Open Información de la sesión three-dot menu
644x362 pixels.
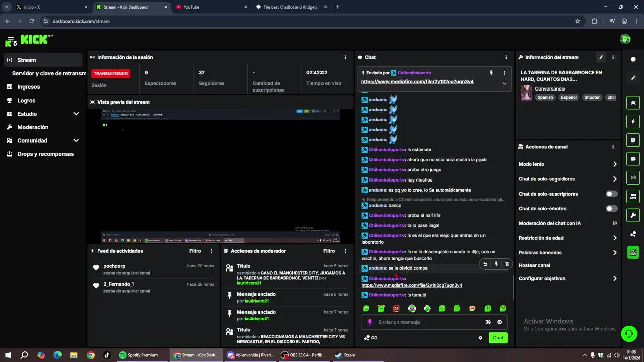pos(345,57)
